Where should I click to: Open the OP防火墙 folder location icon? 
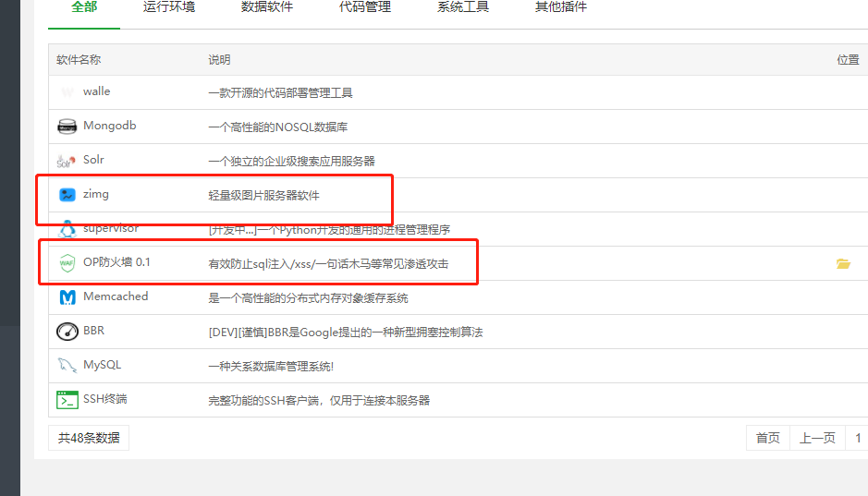(843, 264)
